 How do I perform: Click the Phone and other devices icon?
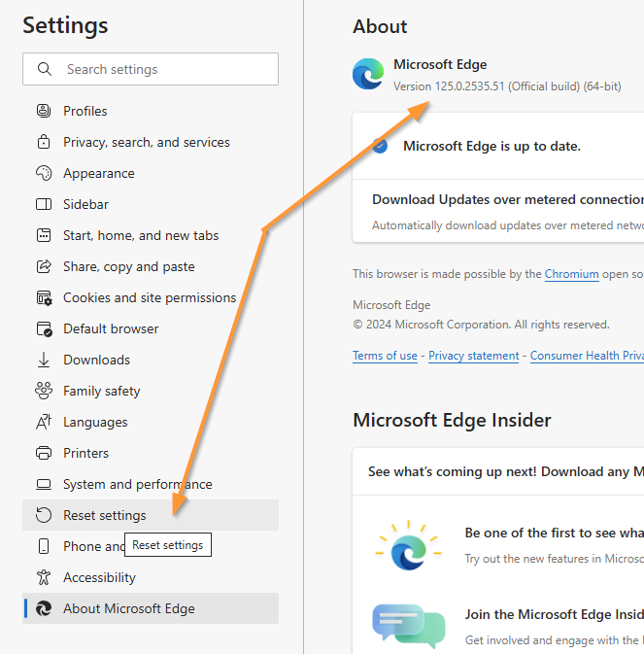(x=44, y=546)
